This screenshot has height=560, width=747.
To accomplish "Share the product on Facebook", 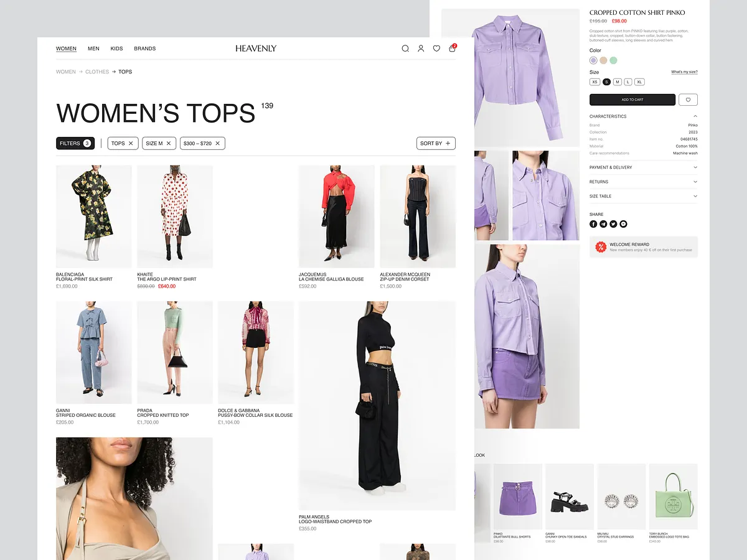I will [x=593, y=224].
